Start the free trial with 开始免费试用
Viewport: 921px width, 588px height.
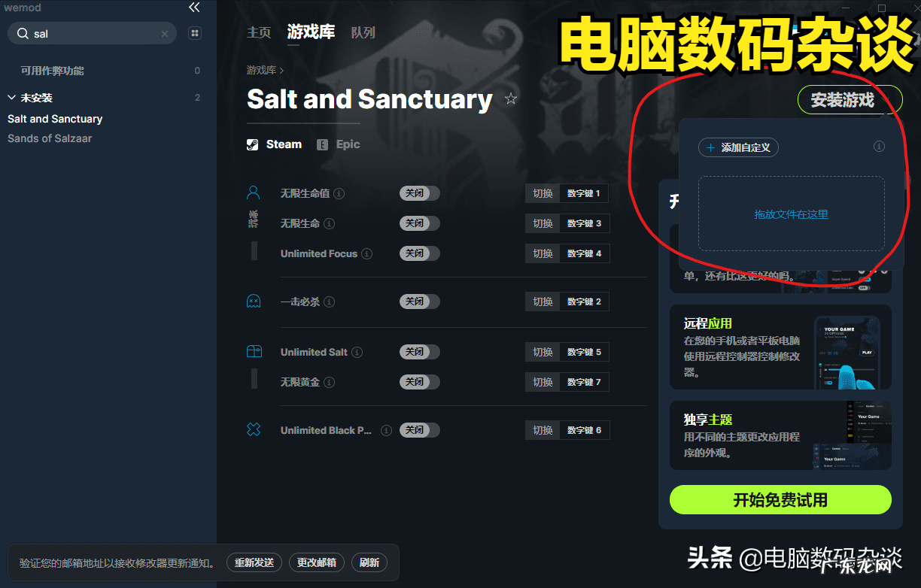[780, 499]
